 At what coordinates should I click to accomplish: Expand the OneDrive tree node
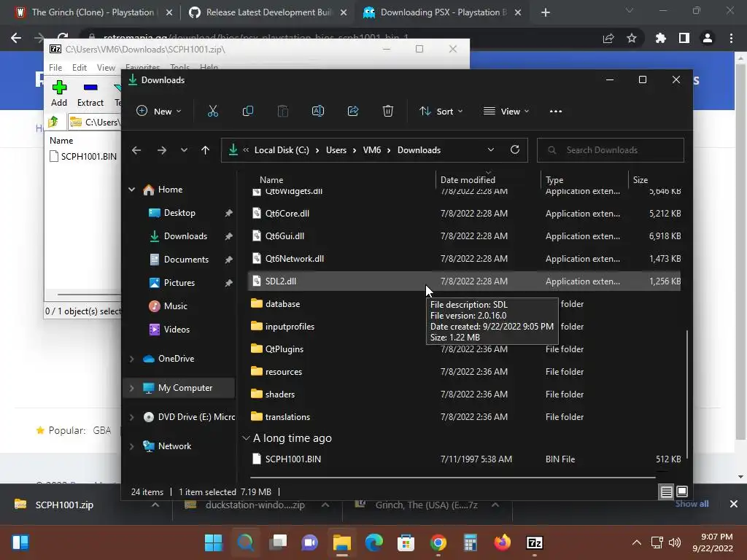(131, 359)
